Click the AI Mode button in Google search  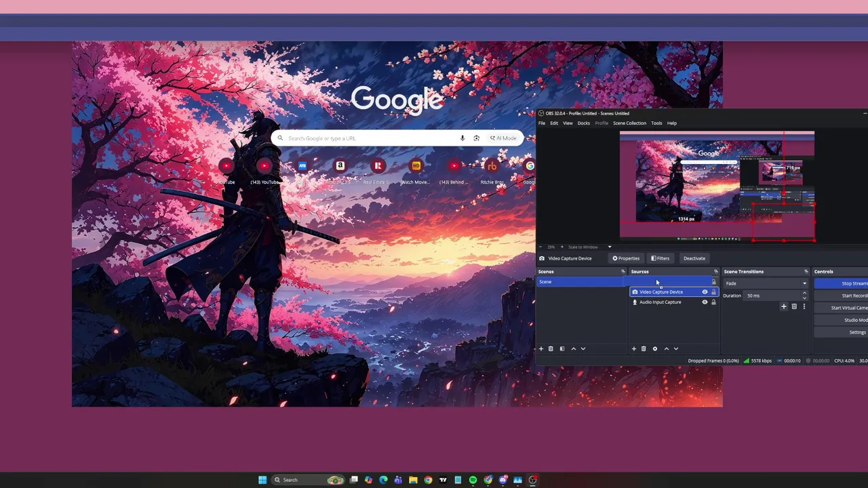[503, 138]
